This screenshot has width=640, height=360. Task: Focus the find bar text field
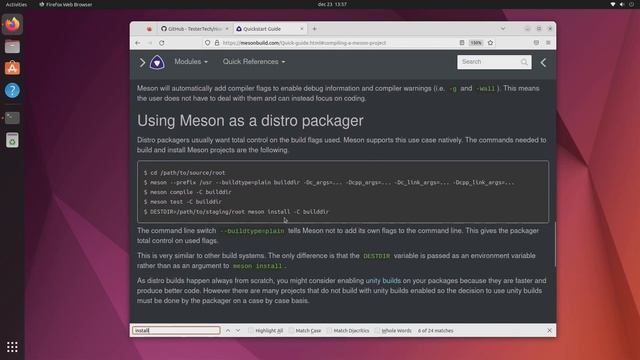point(176,331)
